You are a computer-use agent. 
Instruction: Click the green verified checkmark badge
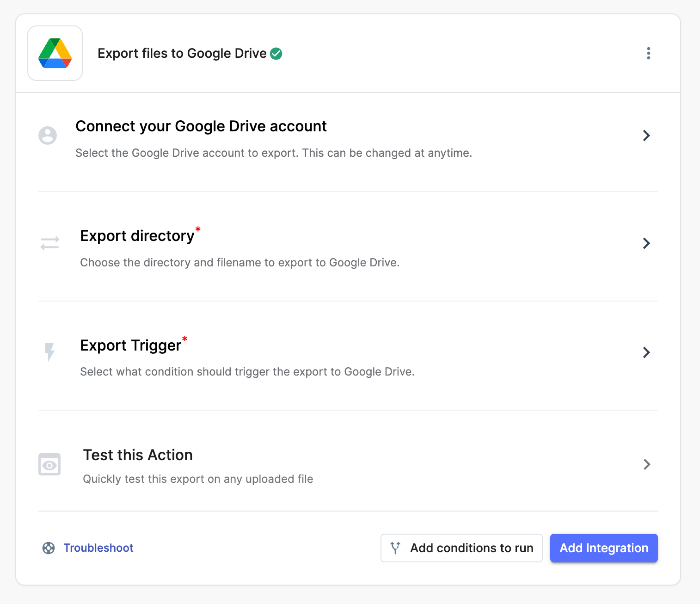click(x=276, y=54)
